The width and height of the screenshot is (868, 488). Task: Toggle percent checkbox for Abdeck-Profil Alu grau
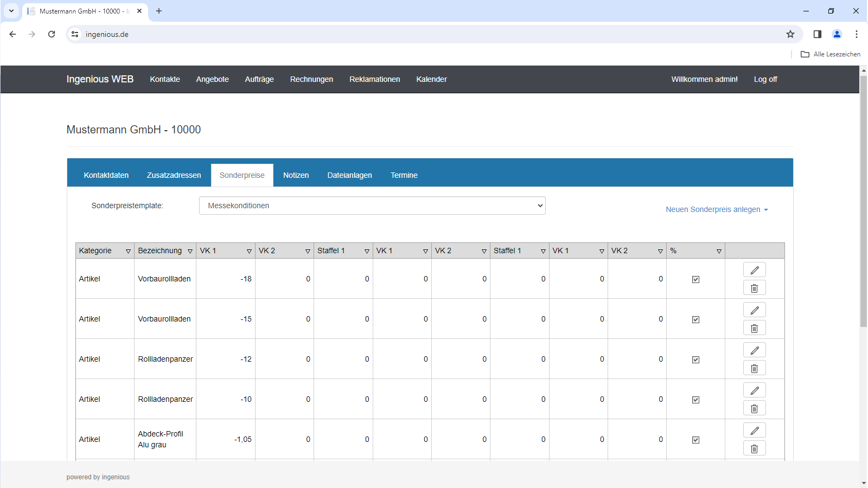(x=695, y=440)
